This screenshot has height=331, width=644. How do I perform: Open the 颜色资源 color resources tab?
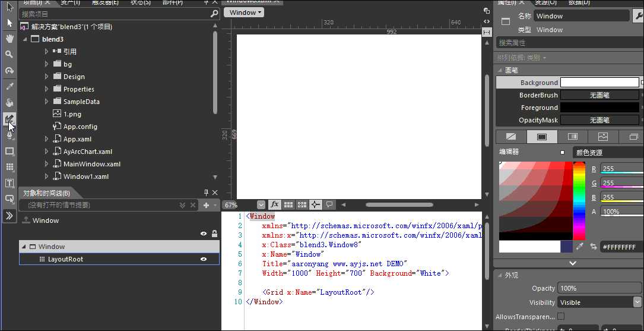[608, 153]
